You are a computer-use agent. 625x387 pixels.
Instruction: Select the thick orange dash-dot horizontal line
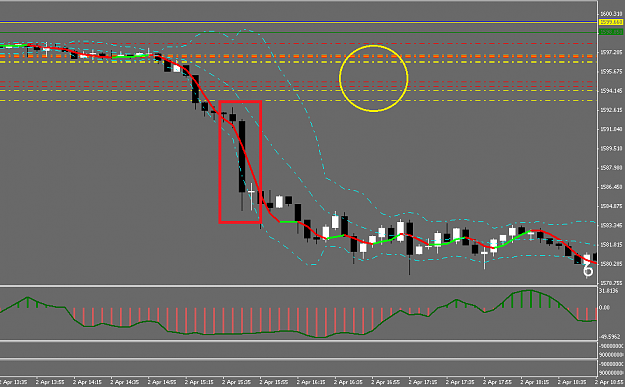click(x=298, y=57)
